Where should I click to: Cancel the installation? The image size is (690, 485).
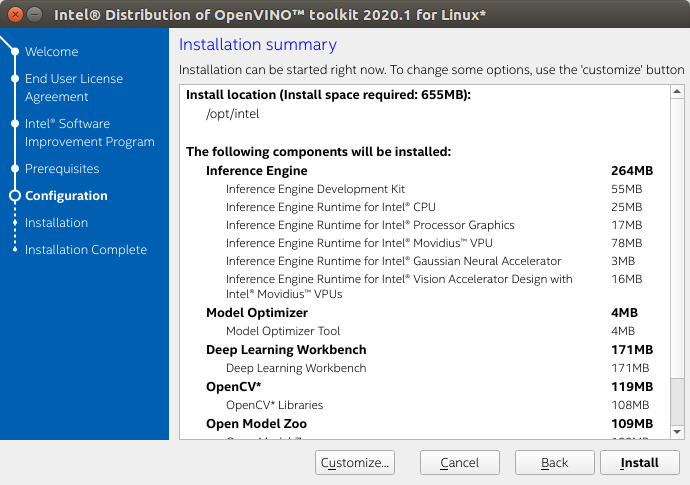pyautogui.click(x=459, y=463)
